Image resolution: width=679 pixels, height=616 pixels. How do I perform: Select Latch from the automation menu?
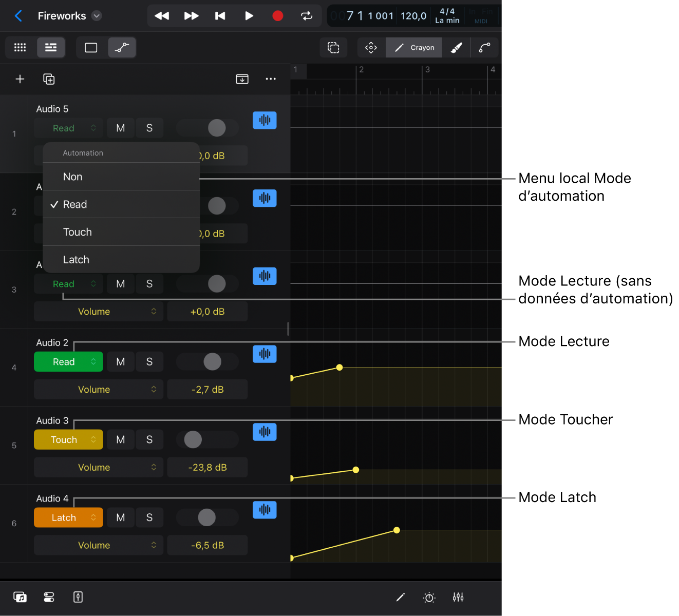tap(121, 259)
